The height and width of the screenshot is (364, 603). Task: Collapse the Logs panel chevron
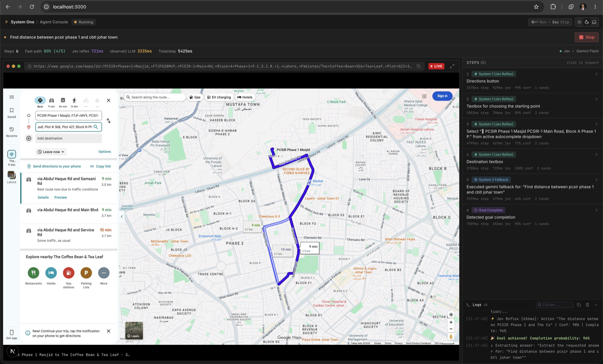596,305
